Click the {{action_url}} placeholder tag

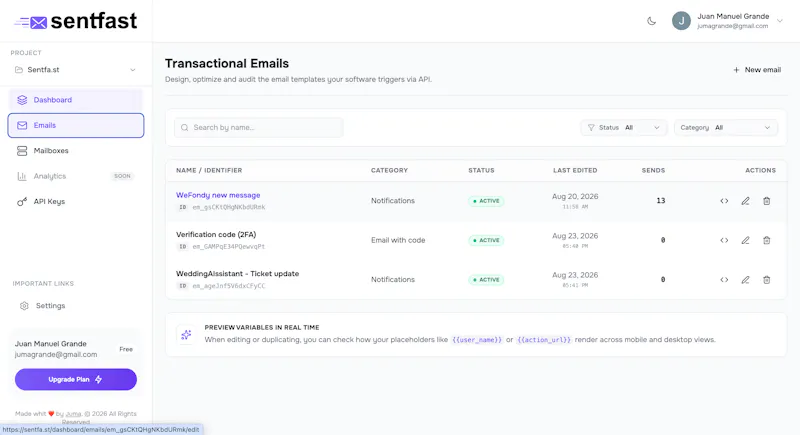[544, 340]
